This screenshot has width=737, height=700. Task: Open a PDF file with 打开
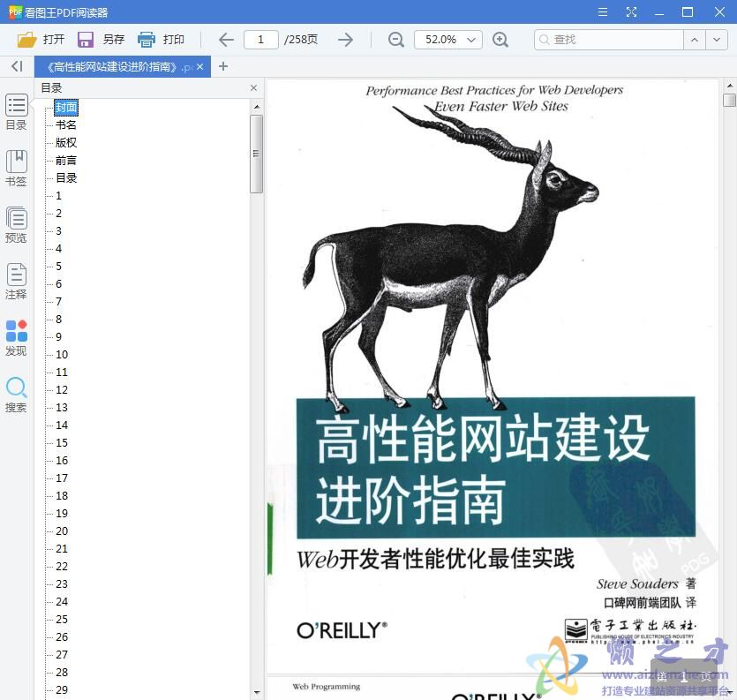(x=41, y=40)
